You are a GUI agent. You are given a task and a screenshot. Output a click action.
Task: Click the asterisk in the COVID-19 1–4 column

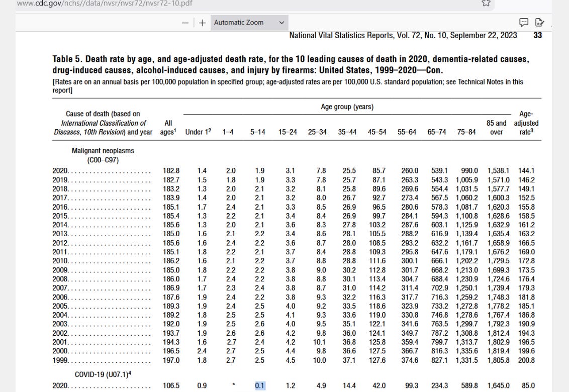click(233, 385)
